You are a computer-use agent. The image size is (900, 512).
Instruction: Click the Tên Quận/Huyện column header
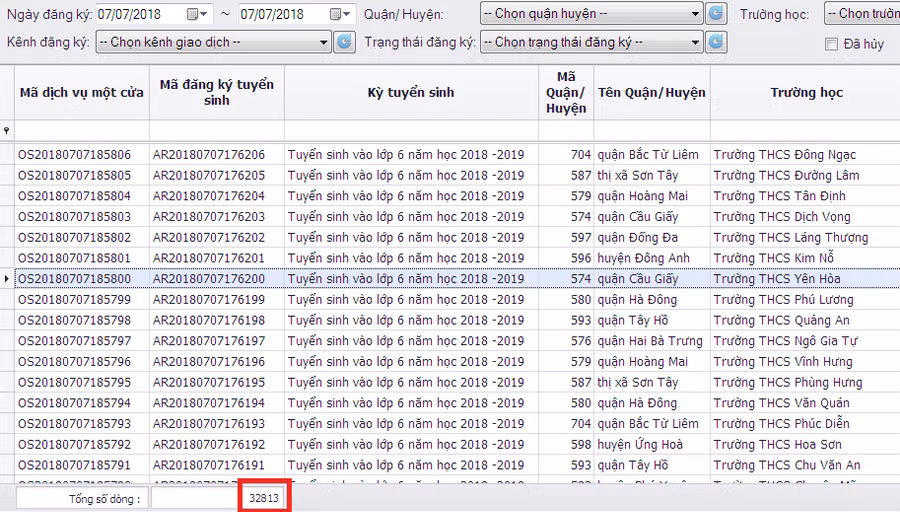[652, 93]
